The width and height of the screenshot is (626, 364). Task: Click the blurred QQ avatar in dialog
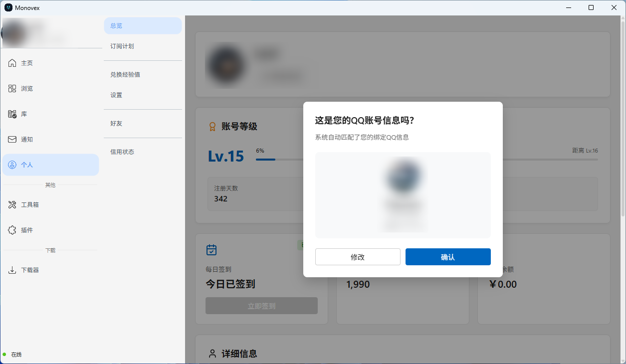tap(403, 176)
